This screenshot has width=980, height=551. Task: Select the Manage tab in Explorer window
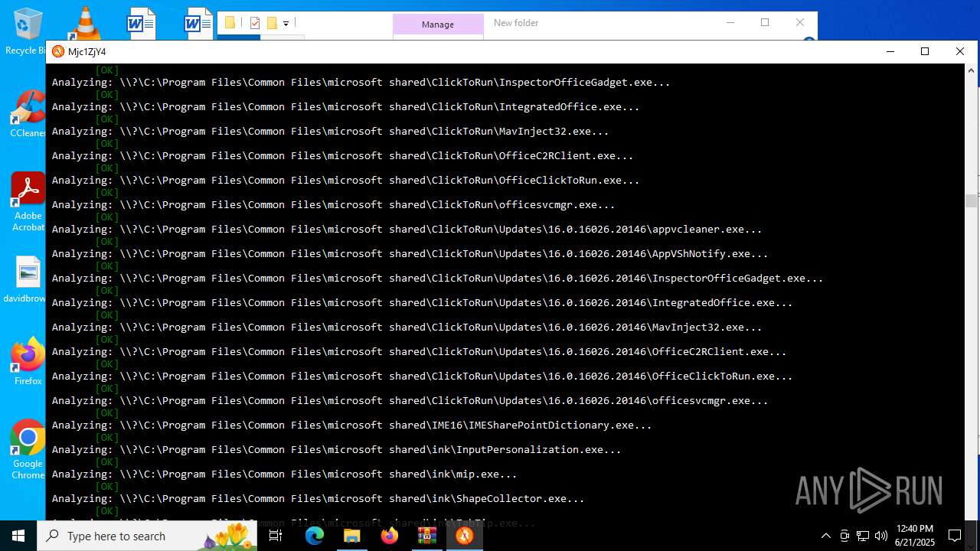tap(438, 24)
